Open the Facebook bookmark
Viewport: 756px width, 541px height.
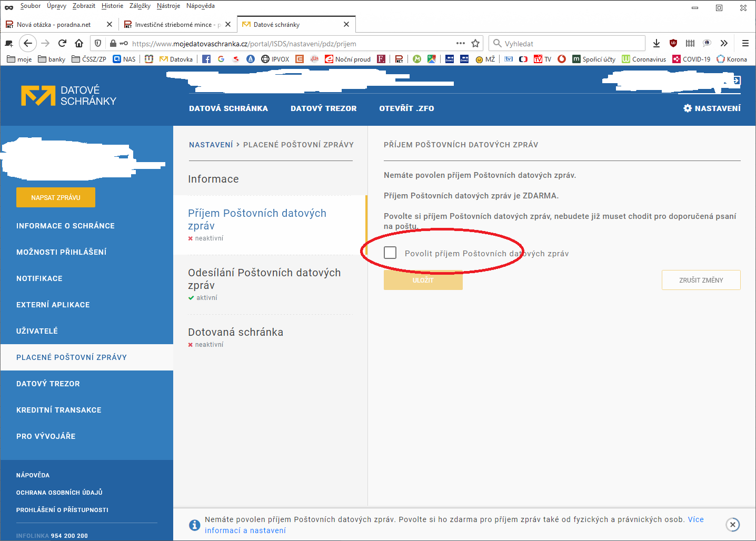[206, 59]
